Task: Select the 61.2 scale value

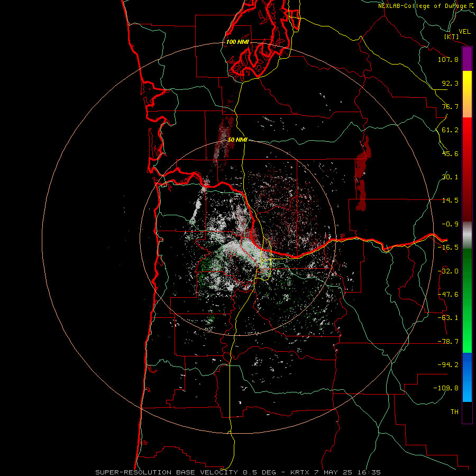Action: coord(450,130)
